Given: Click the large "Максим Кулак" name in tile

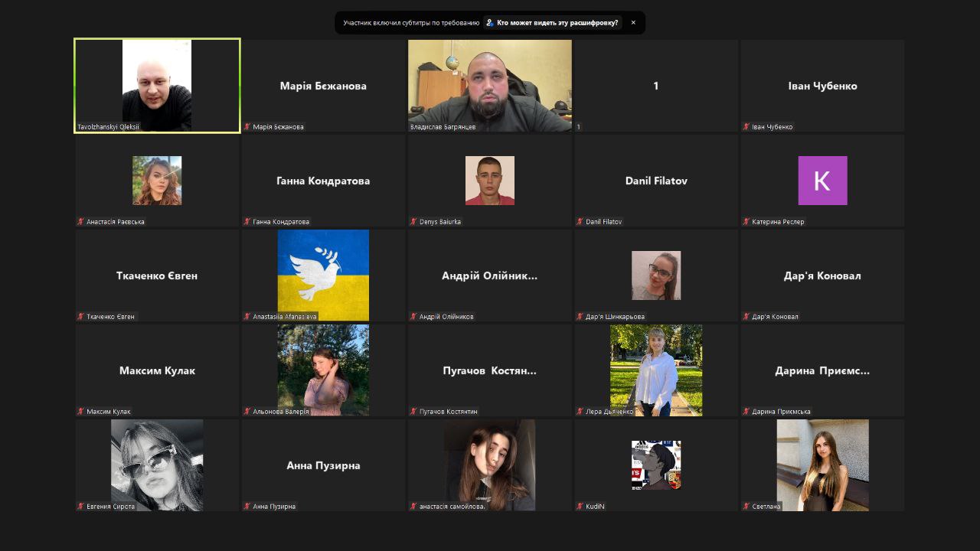Looking at the screenshot, I should point(157,370).
